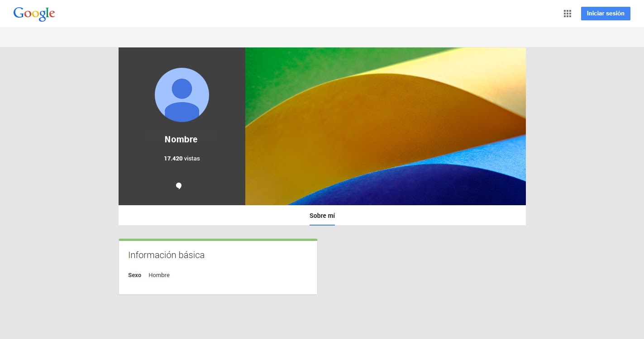The image size is (644, 339).
Task: Open the Google apps grid
Action: click(568, 14)
